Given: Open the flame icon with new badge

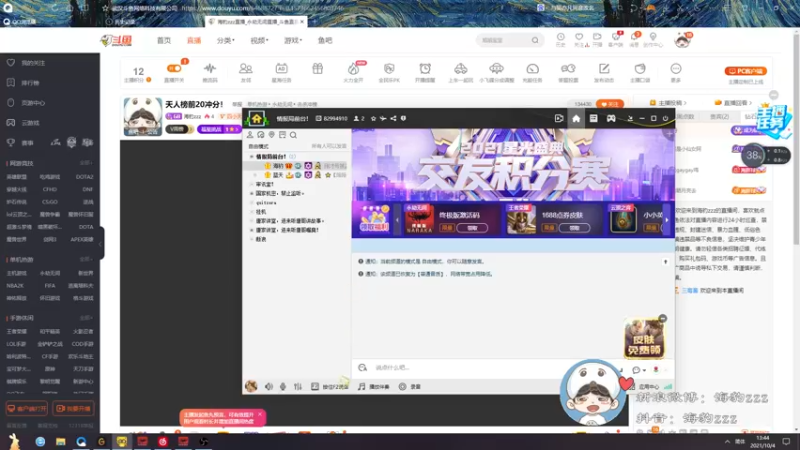Looking at the screenshot, I should click(x=353, y=71).
